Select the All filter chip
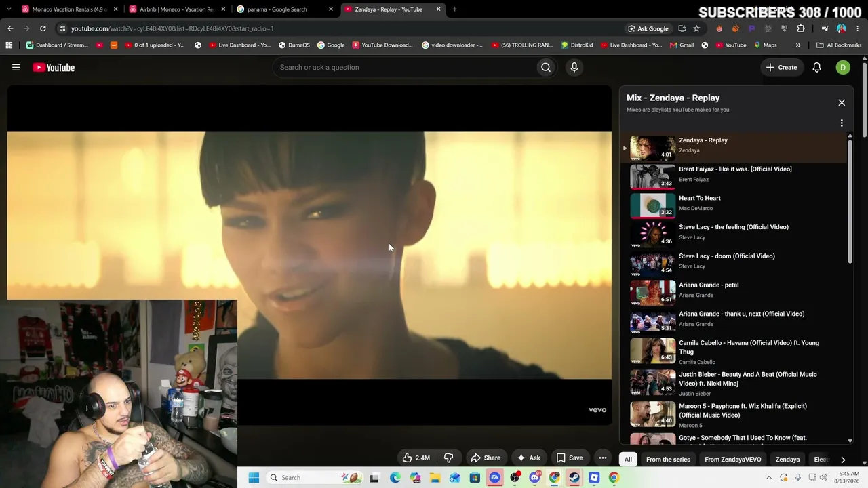Image resolution: width=868 pixels, height=488 pixels. click(x=628, y=460)
